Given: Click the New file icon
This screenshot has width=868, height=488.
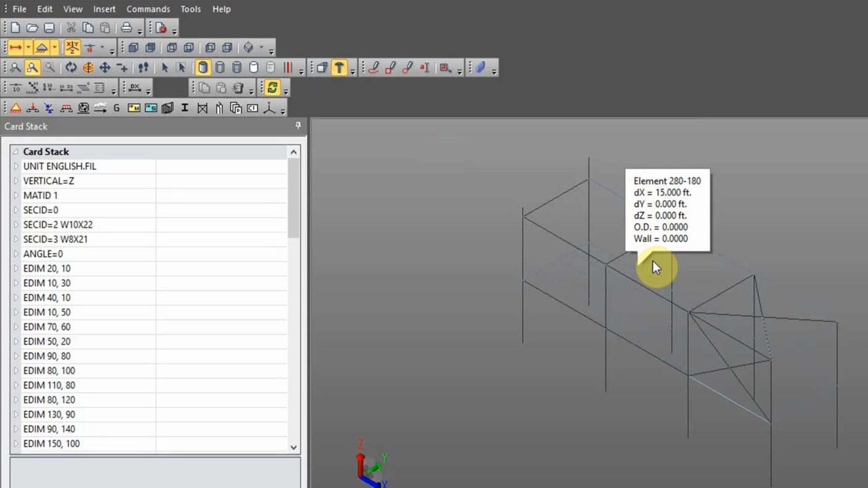Looking at the screenshot, I should pyautogui.click(x=15, y=28).
